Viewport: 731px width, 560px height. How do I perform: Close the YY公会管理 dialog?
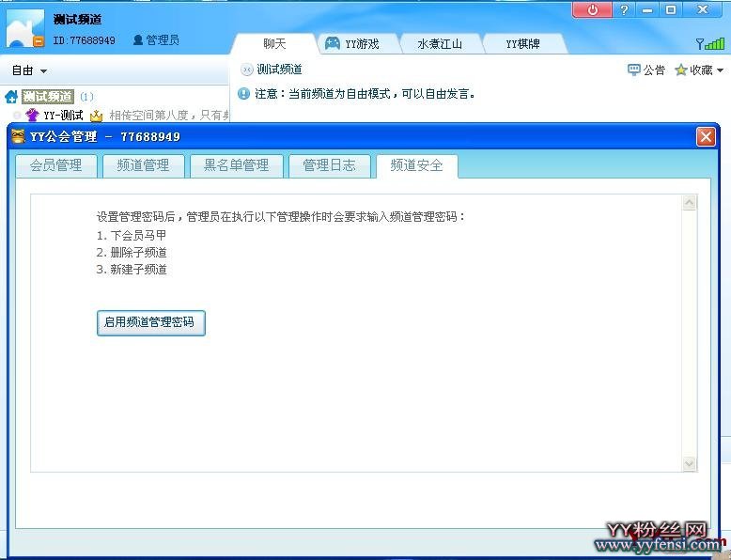(x=706, y=137)
